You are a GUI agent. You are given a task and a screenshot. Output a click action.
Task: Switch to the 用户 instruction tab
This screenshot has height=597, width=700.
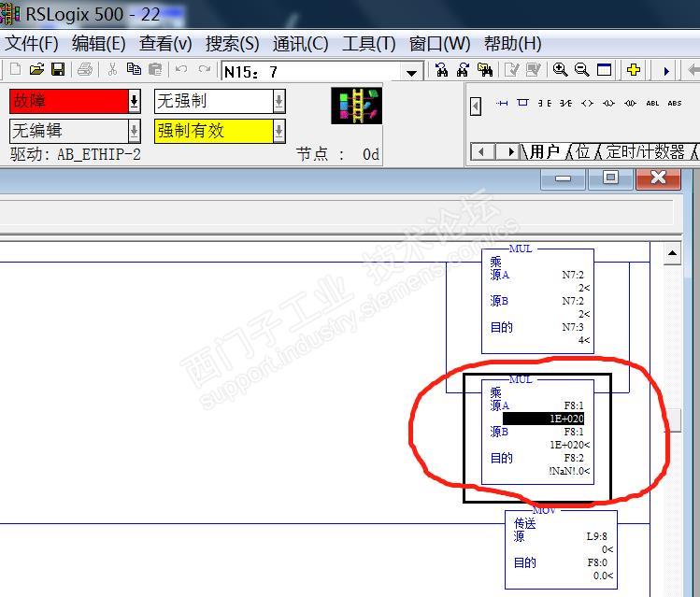pos(544,151)
